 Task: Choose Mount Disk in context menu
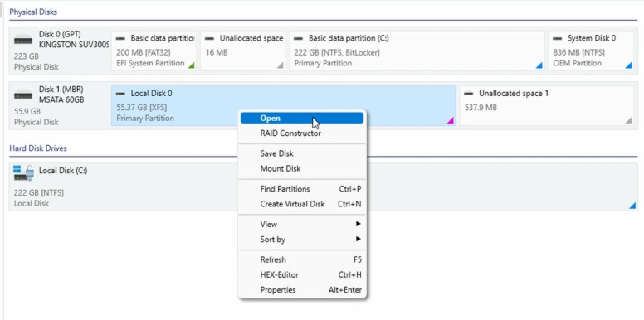click(302, 168)
